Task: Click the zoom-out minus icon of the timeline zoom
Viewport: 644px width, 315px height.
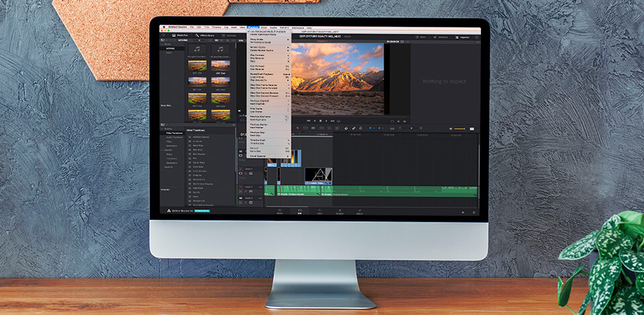Action: [x=400, y=128]
